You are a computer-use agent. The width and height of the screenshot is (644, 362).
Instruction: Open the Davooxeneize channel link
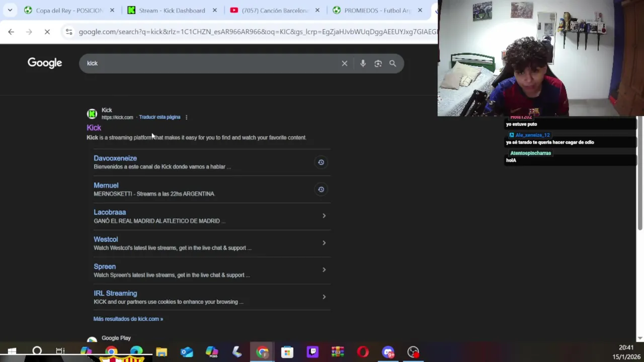click(x=115, y=158)
